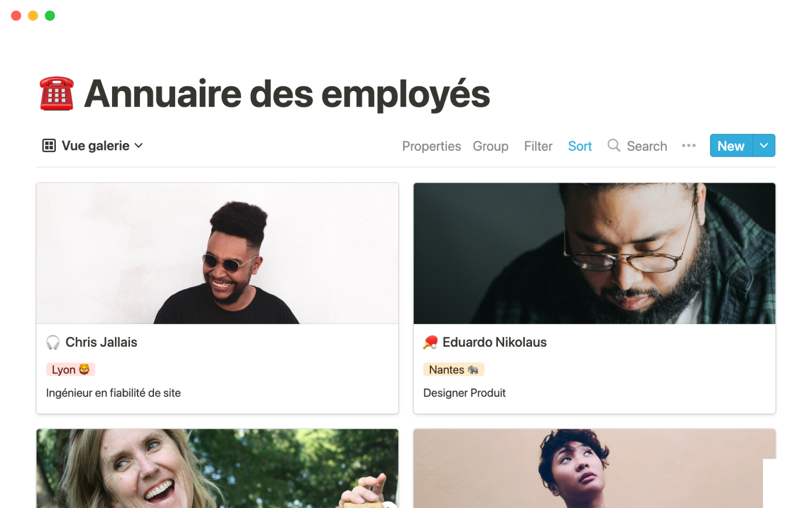Click the headphones icon beside Chris Jallais
The image size is (812, 508).
point(53,342)
